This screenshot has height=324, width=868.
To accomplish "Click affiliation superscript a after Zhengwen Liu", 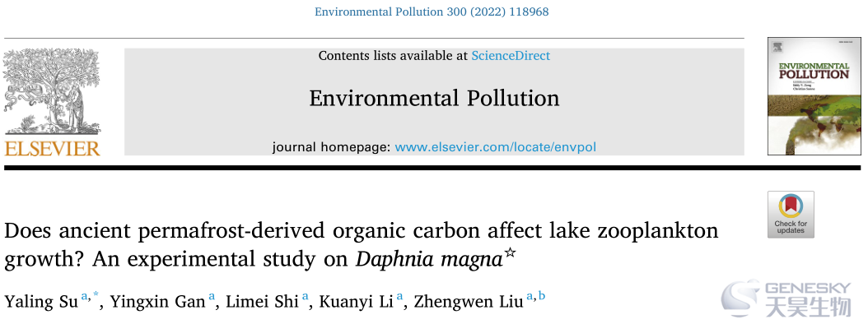I will 530,297.
